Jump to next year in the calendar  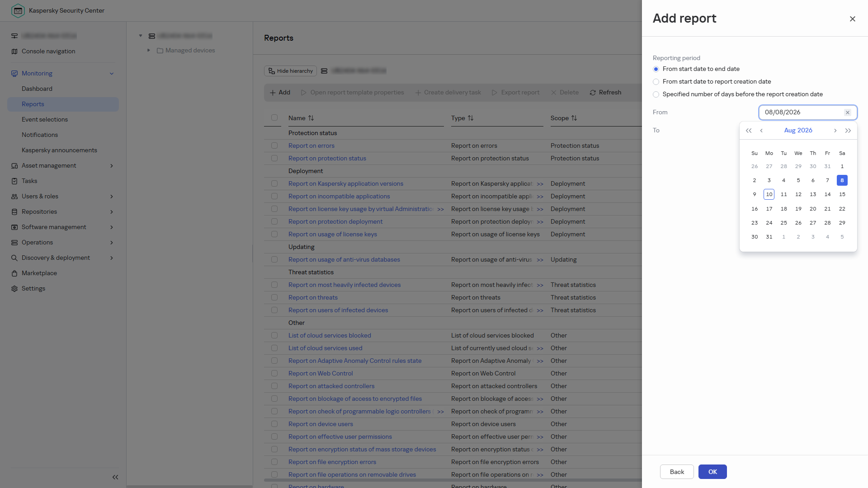tap(848, 131)
